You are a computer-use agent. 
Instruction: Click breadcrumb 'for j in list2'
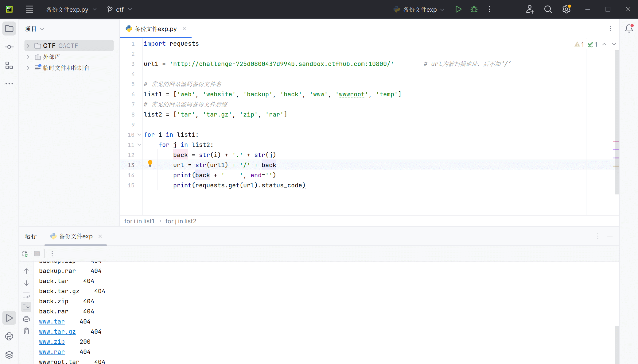tap(181, 221)
